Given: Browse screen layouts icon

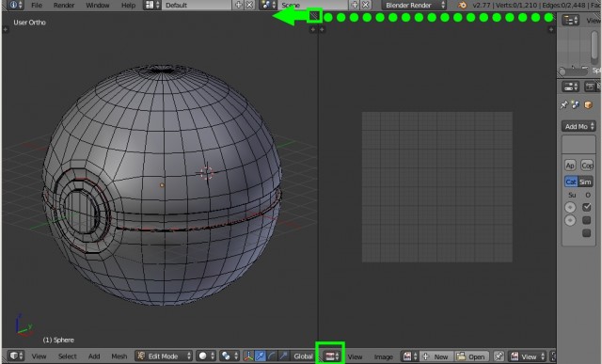Looking at the screenshot, I should (152, 5).
